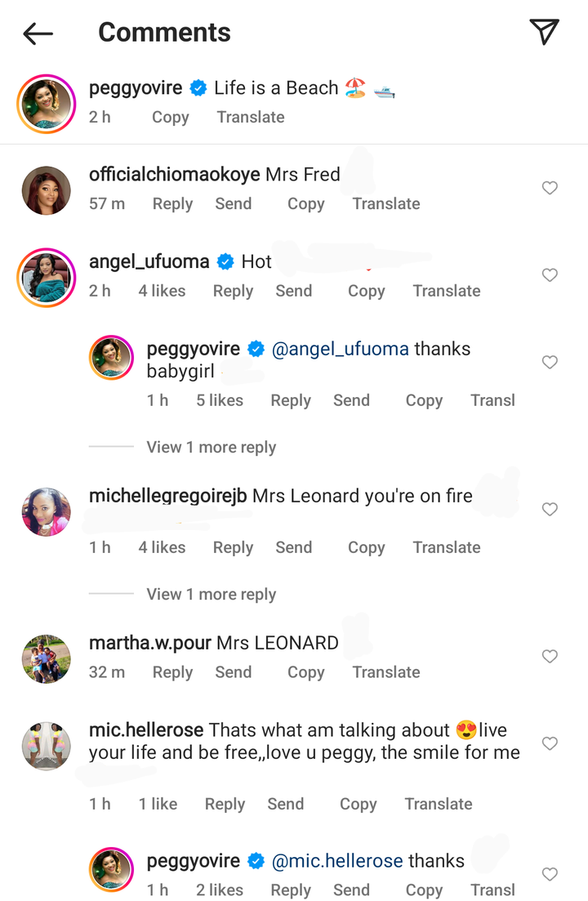Like peggyovire's thanks babygirl reply
This screenshot has width=588, height=901.
[550, 363]
